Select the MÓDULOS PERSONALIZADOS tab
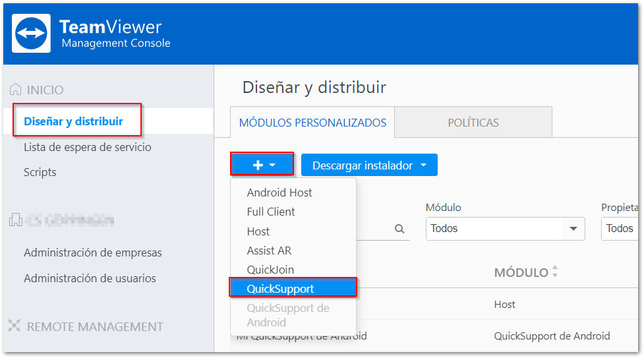The image size is (644, 358). [x=312, y=123]
